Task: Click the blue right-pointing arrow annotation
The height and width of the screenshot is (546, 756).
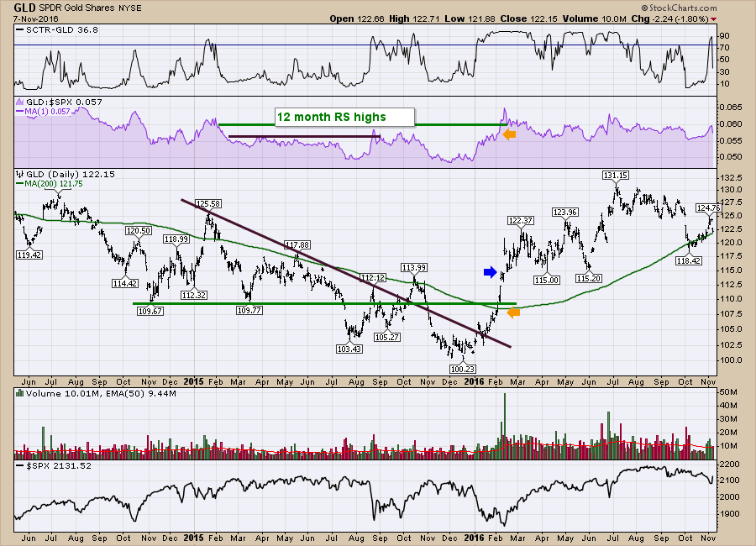Action: pyautogui.click(x=490, y=271)
